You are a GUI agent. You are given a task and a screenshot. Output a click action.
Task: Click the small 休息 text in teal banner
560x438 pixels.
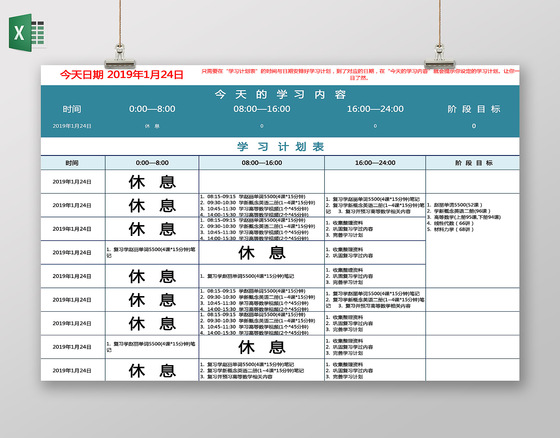(152, 126)
